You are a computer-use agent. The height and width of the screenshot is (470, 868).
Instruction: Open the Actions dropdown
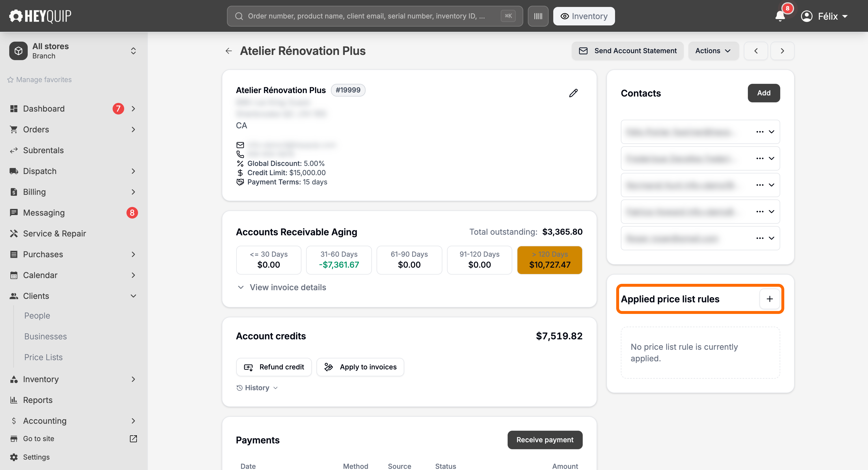click(x=713, y=51)
